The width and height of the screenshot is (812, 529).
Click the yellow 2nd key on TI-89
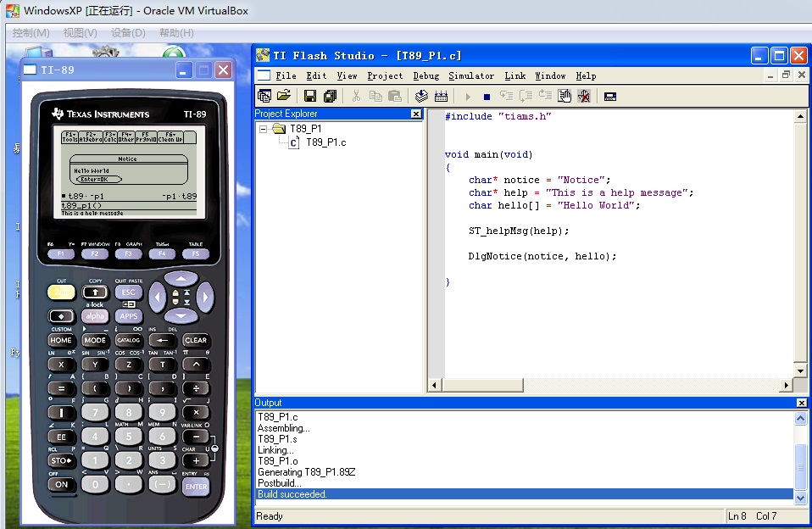[61, 292]
